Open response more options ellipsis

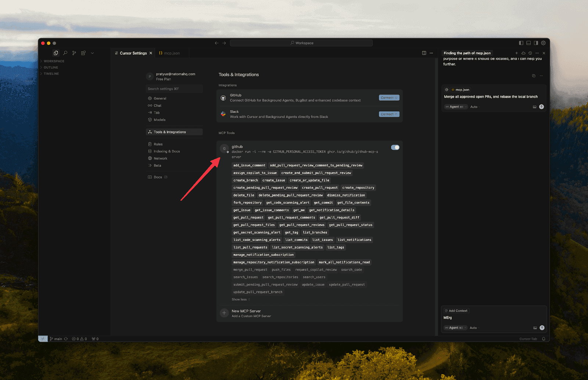point(541,76)
